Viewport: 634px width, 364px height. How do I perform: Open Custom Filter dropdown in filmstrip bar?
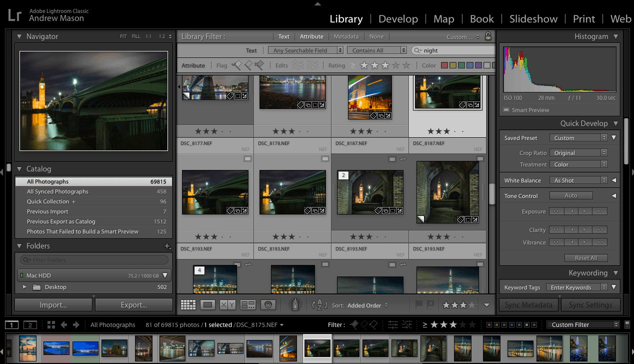click(583, 324)
